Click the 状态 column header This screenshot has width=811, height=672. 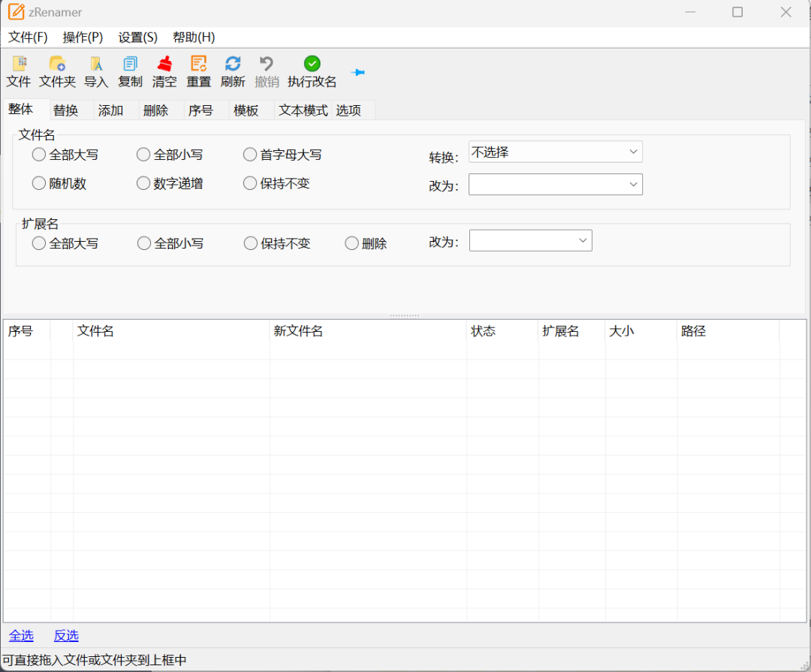[x=502, y=331]
